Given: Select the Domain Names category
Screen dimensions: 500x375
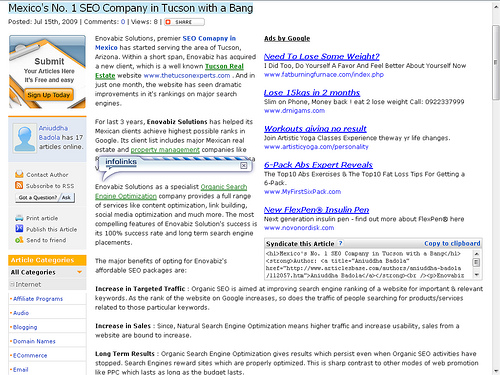Looking at the screenshot, I should point(34,341).
